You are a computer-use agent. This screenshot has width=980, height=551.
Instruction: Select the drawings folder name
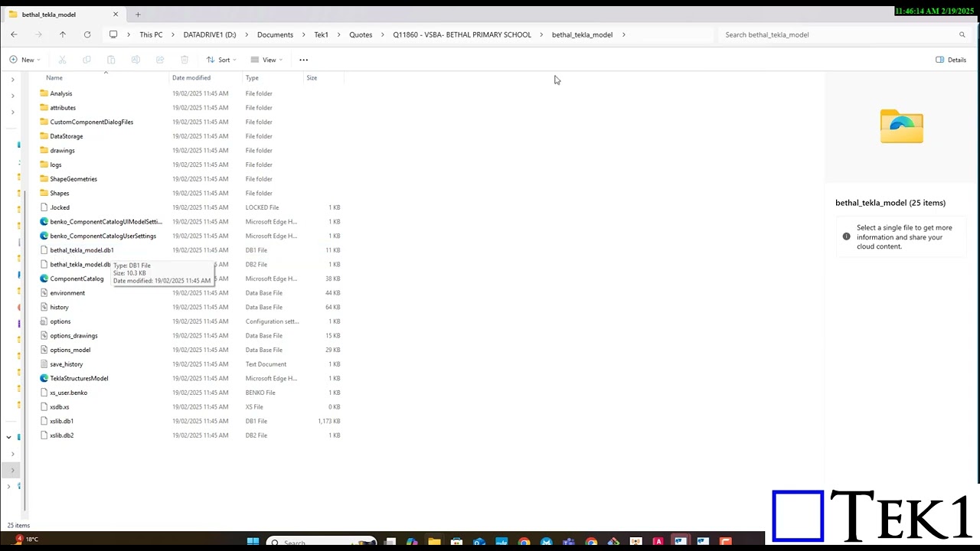tap(62, 151)
